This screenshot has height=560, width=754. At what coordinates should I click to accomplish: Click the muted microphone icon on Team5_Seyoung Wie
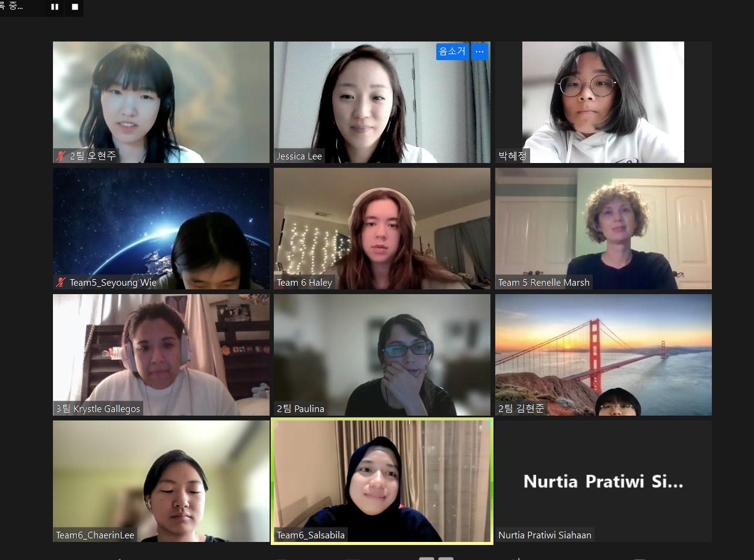(x=61, y=282)
